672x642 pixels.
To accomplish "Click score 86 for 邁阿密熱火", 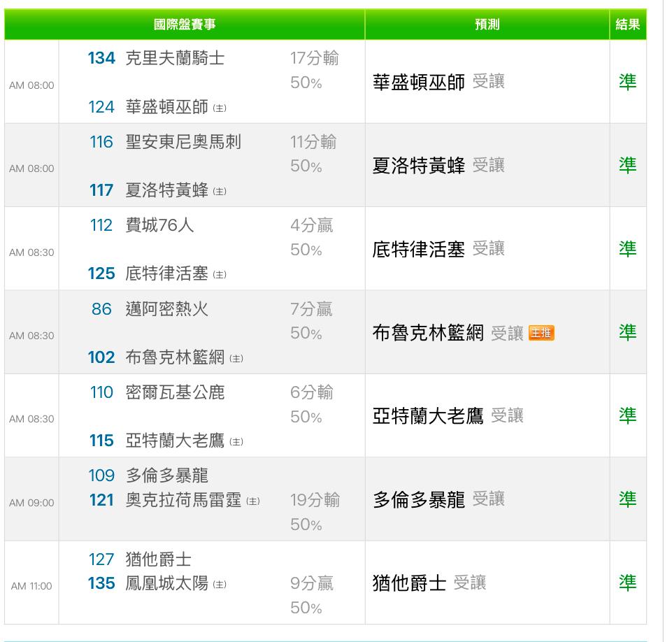I will point(101,308).
